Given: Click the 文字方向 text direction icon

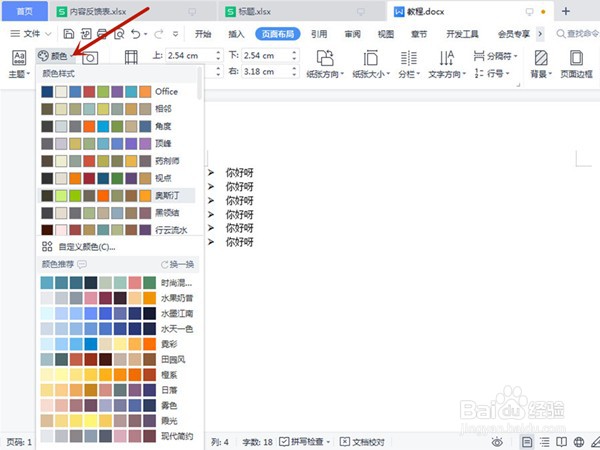Looking at the screenshot, I should tap(447, 58).
